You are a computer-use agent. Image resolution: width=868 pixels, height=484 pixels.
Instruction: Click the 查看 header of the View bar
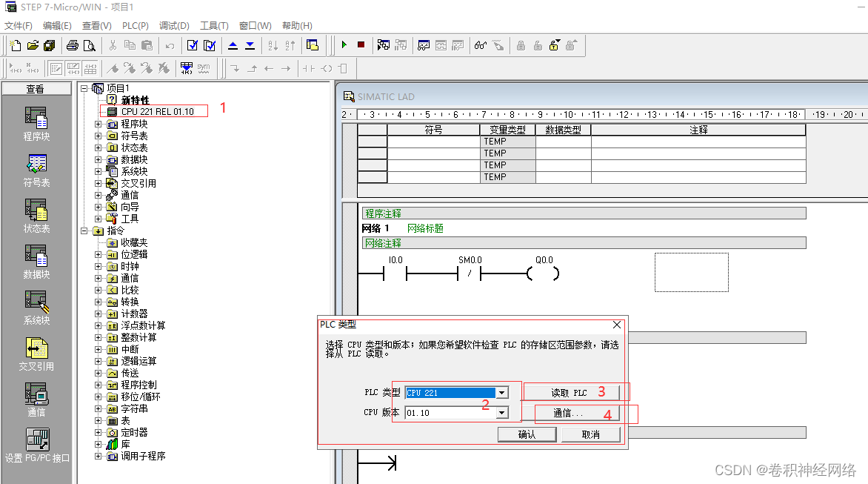click(x=36, y=89)
